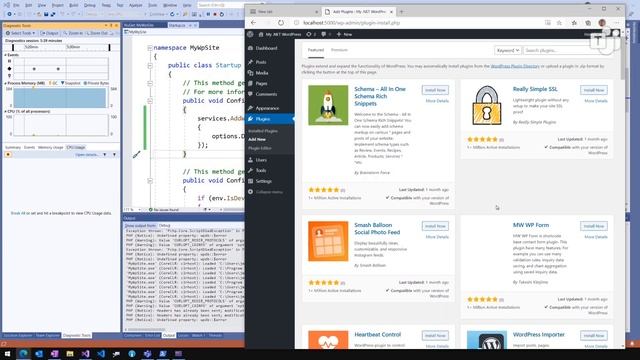Screen dimensions: 640x360
Task: Click Install Now for Really Simple SSL
Action: click(x=593, y=90)
